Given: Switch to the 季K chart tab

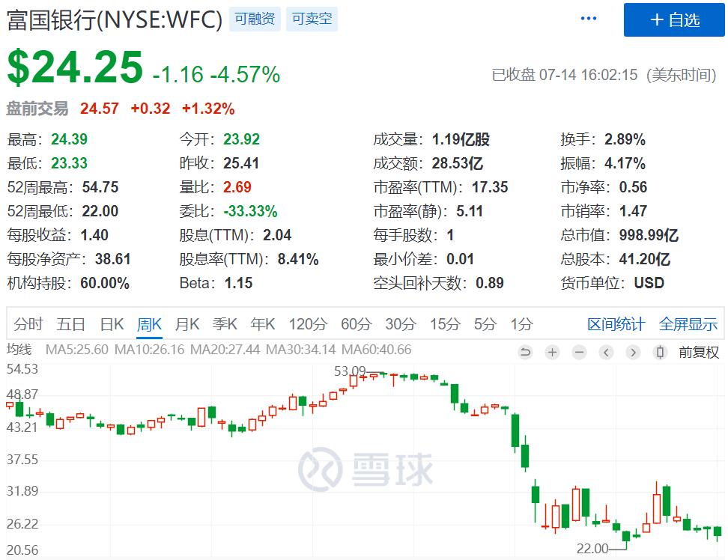Looking at the screenshot, I should (225, 324).
